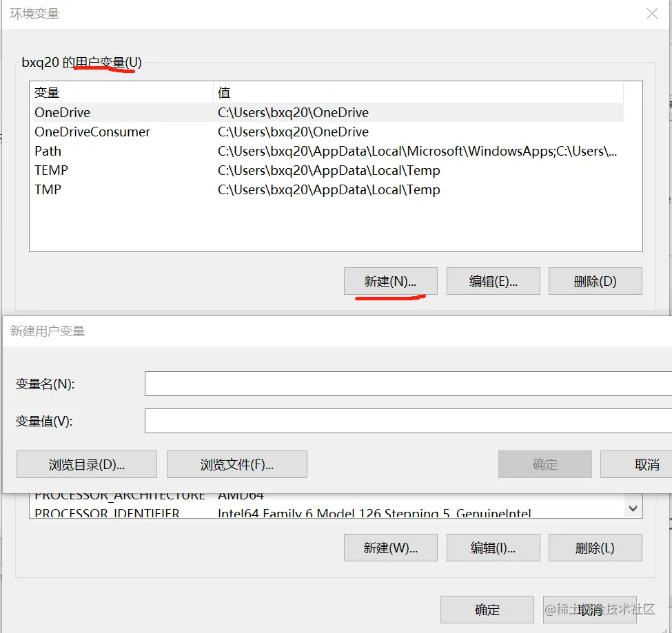
Task: Click 确定 to apply environment variable changes
Action: [x=487, y=609]
